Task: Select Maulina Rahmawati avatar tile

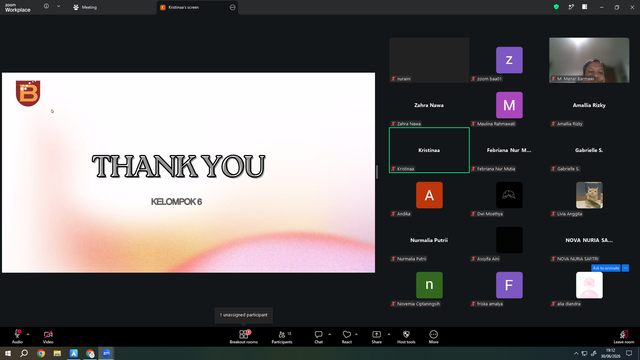Action: [509, 105]
